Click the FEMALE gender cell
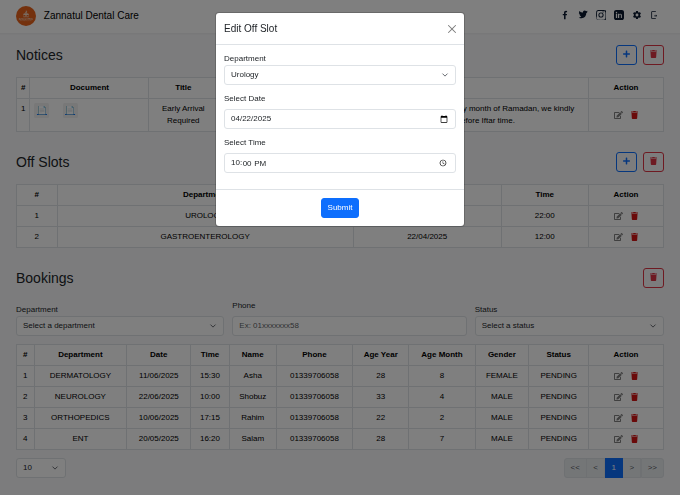This screenshot has width=680, height=495. [x=502, y=376]
